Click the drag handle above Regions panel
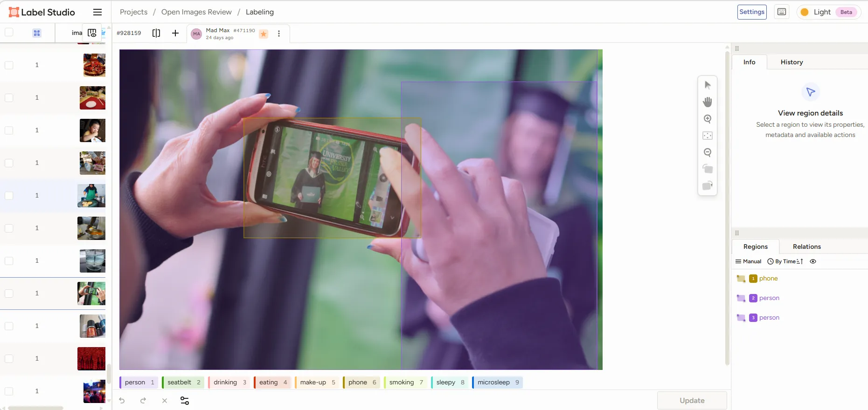 tap(737, 233)
